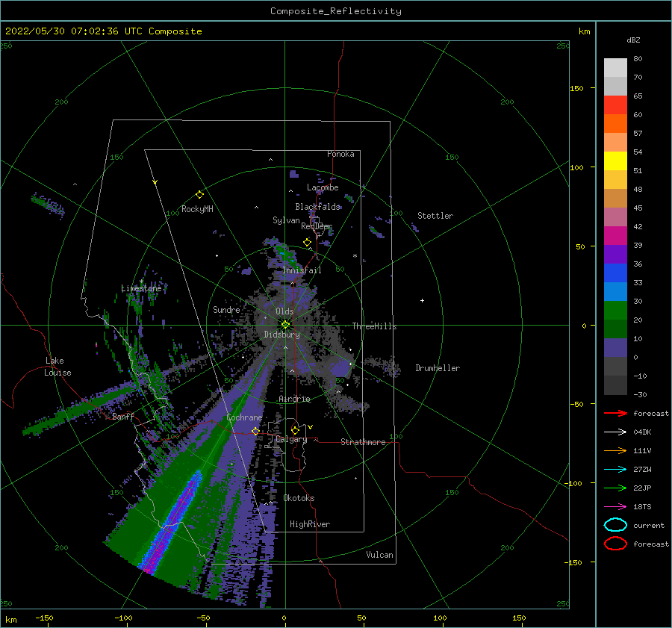Screen dimensions: 672x628
Task: Click the Okotoks town label
Action: pyautogui.click(x=299, y=498)
